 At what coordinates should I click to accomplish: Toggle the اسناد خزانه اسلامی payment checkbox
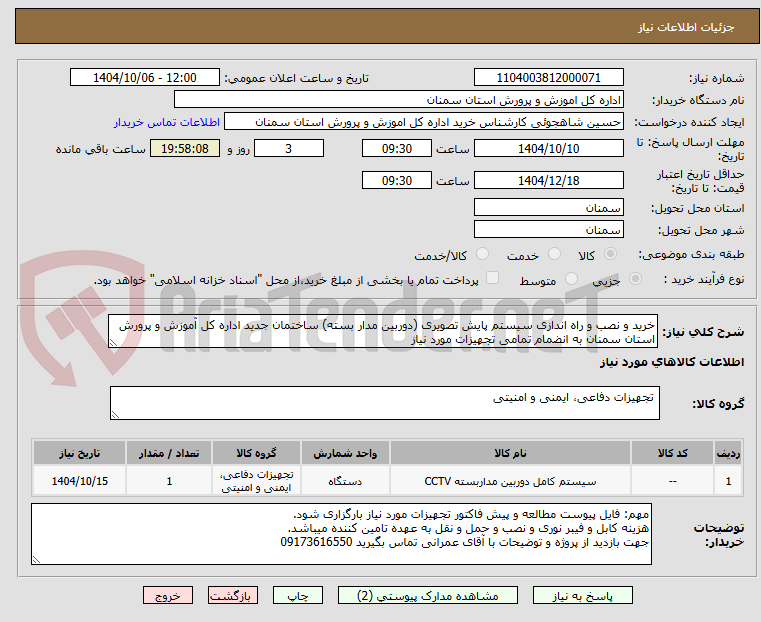pyautogui.click(x=492, y=278)
